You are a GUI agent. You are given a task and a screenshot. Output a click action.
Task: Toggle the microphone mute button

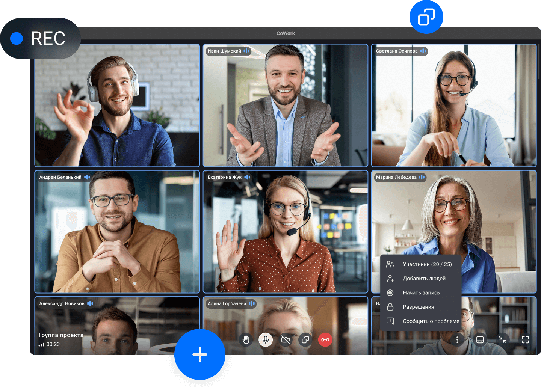click(x=266, y=340)
